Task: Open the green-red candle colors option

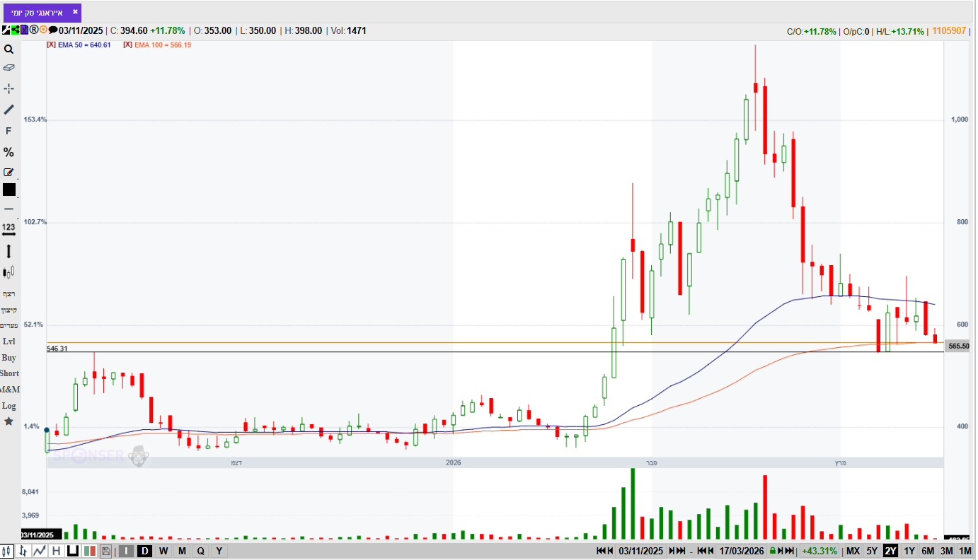Action: click(x=90, y=551)
